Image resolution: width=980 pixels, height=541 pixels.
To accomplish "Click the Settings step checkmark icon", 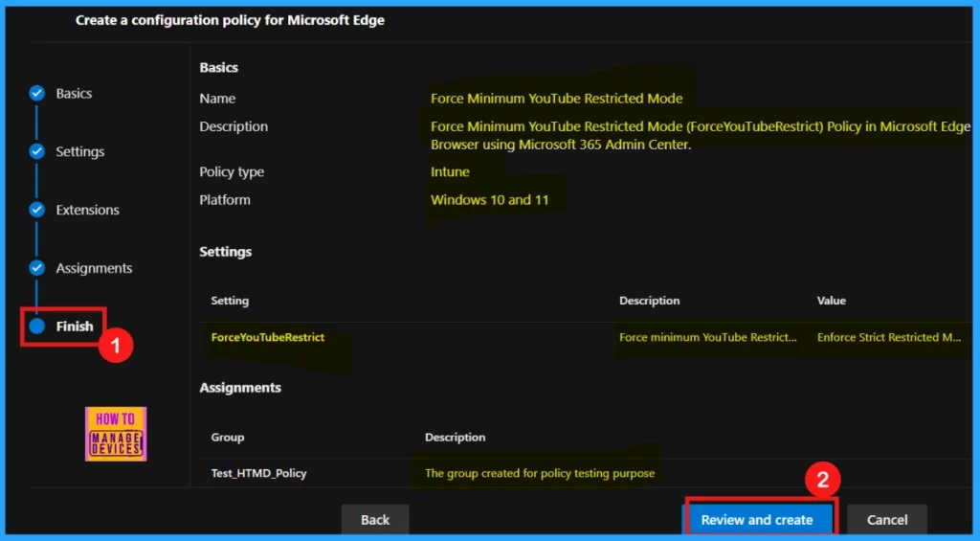I will (x=37, y=151).
